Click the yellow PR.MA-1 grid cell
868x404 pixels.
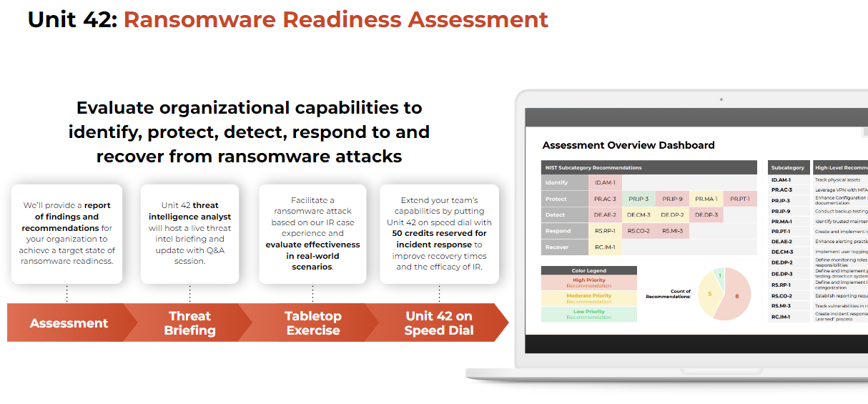[706, 199]
